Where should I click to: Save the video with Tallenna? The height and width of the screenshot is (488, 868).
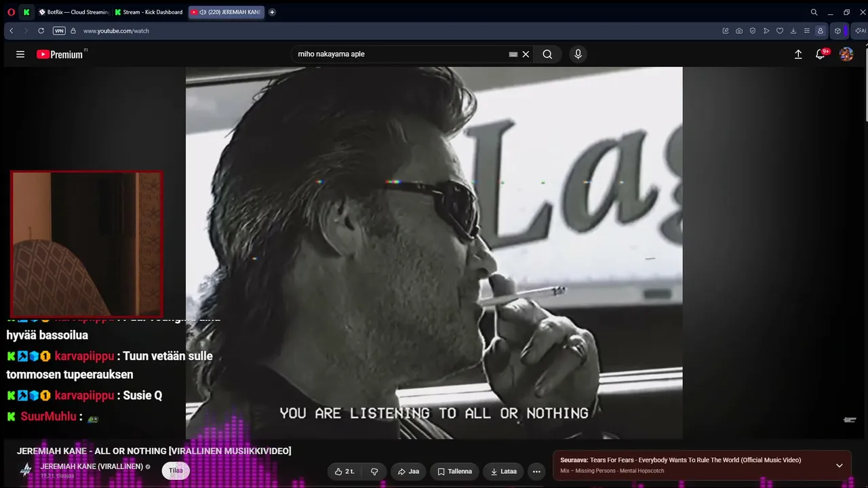click(x=454, y=471)
